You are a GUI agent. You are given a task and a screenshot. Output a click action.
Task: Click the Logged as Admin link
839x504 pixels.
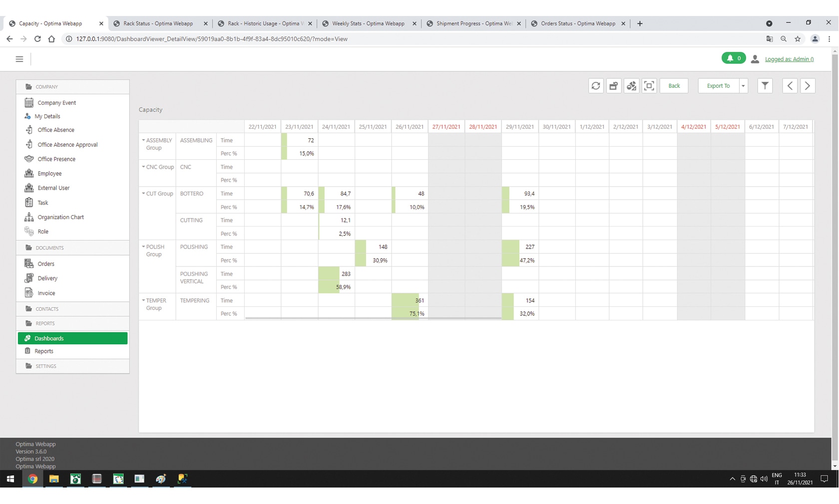click(789, 59)
